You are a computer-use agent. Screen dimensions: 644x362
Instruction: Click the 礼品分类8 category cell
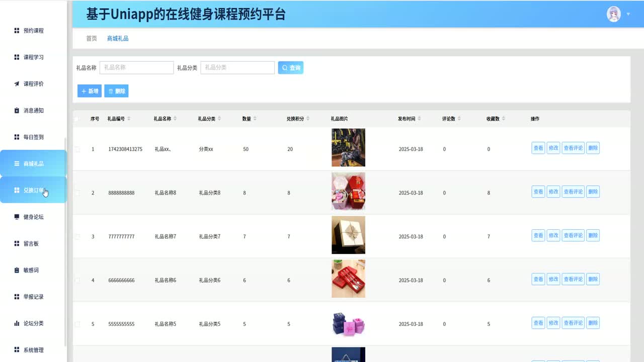pos(209,193)
